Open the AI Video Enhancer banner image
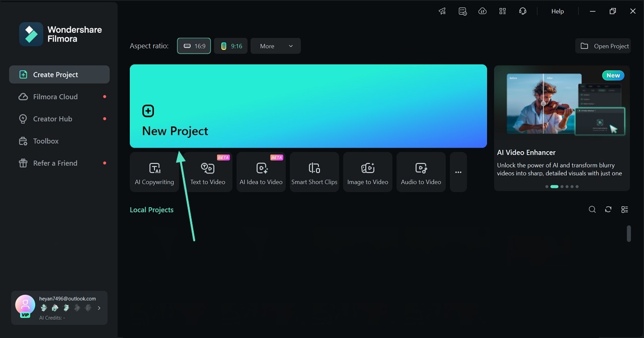This screenshot has height=338, width=644. (562, 104)
